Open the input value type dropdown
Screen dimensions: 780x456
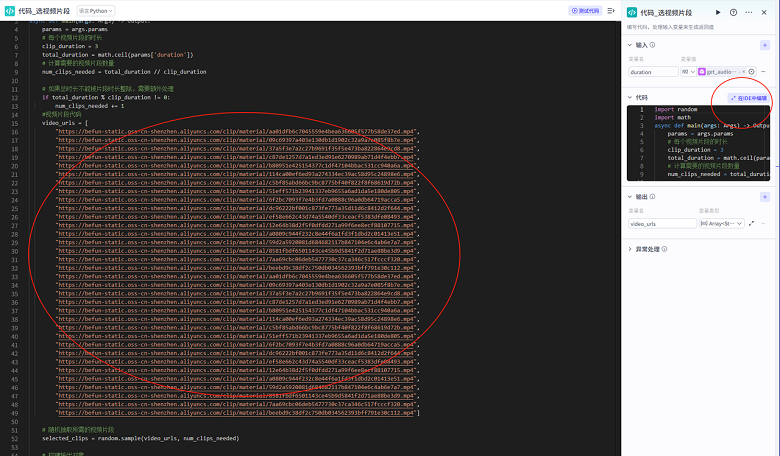[x=688, y=72]
